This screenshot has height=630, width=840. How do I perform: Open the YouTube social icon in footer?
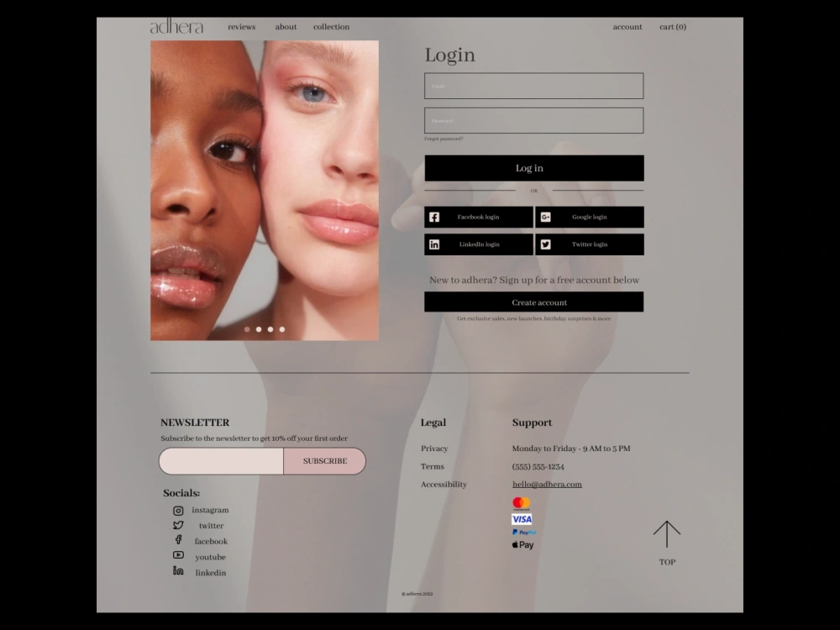pyautogui.click(x=179, y=556)
